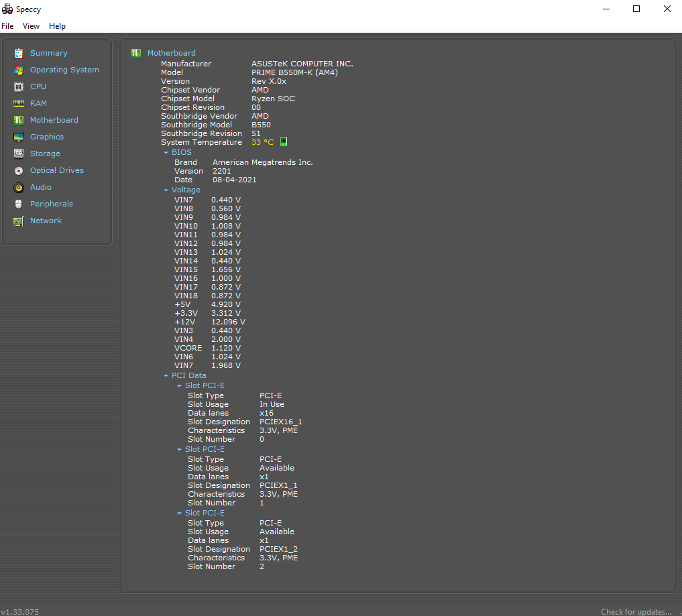Minimize the Speccy window
The width and height of the screenshot is (682, 616).
[x=606, y=9]
